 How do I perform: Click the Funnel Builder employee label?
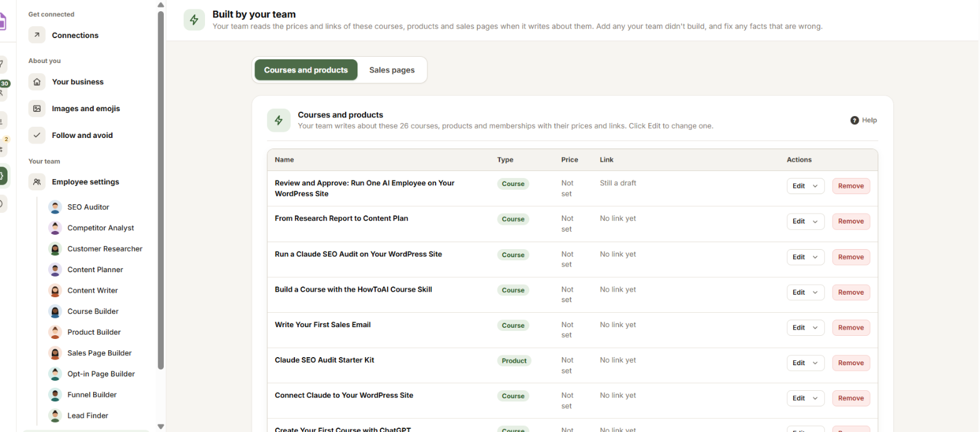[x=92, y=395]
